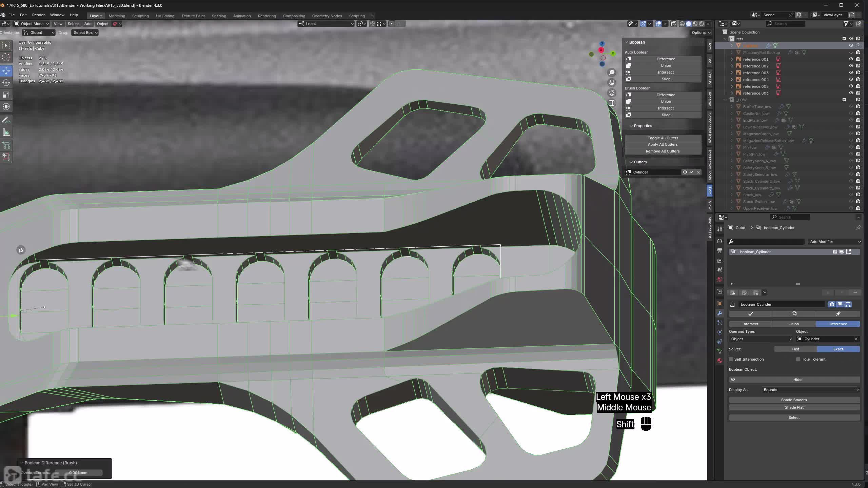Open the Select Box drag dropdown
The image size is (868, 488).
(x=85, y=33)
